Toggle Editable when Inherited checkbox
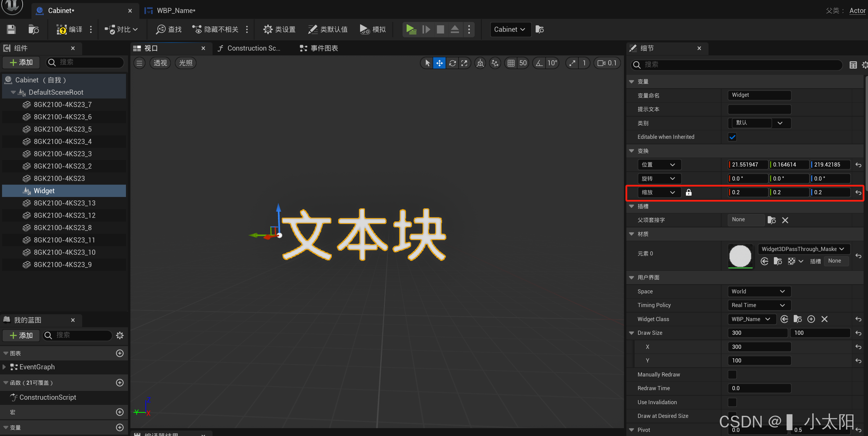The width and height of the screenshot is (868, 436). 732,137
